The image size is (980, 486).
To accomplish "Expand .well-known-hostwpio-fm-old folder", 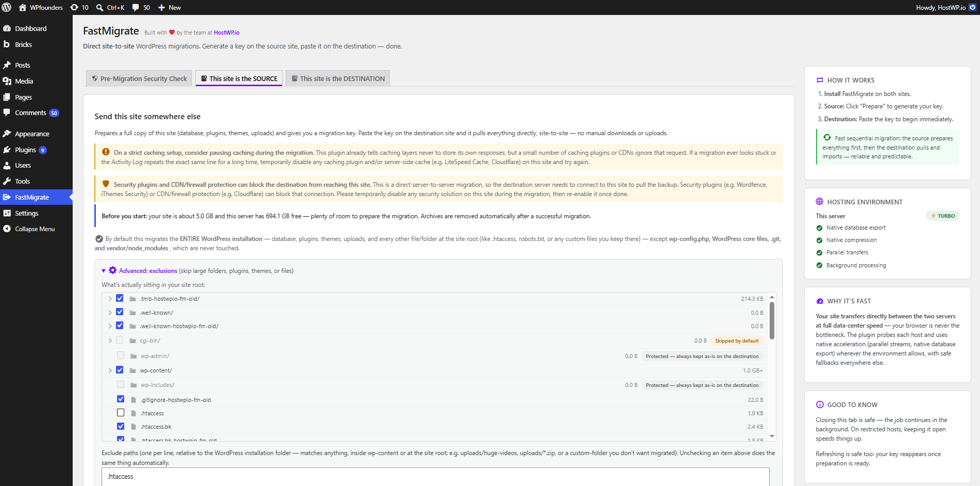I will pyautogui.click(x=110, y=326).
